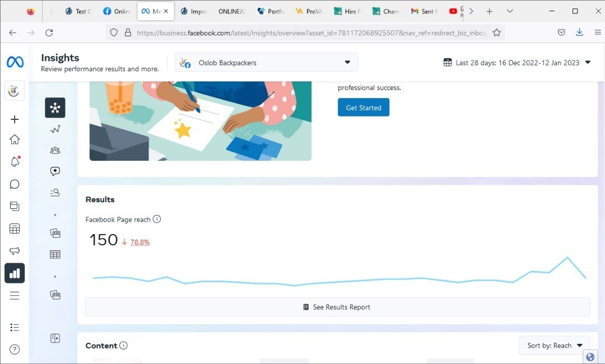Click the plus create icon in sidebar

(15, 119)
